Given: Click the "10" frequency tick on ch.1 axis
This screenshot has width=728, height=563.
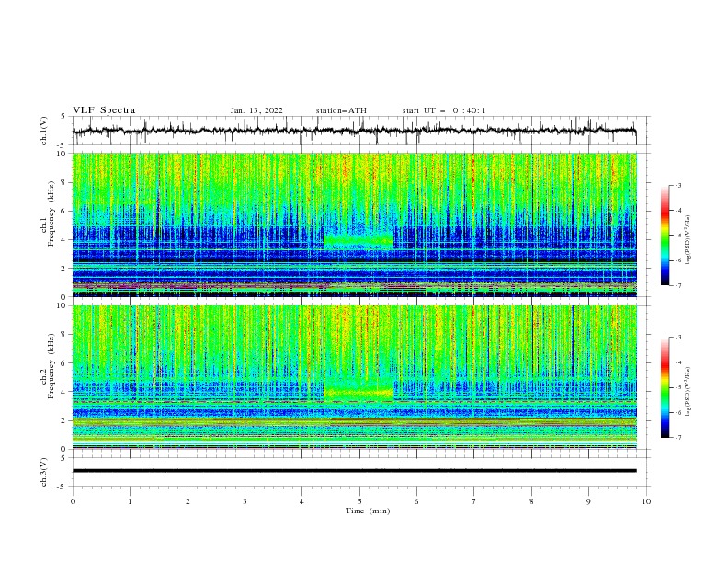Looking at the screenshot, I should click(63, 154).
